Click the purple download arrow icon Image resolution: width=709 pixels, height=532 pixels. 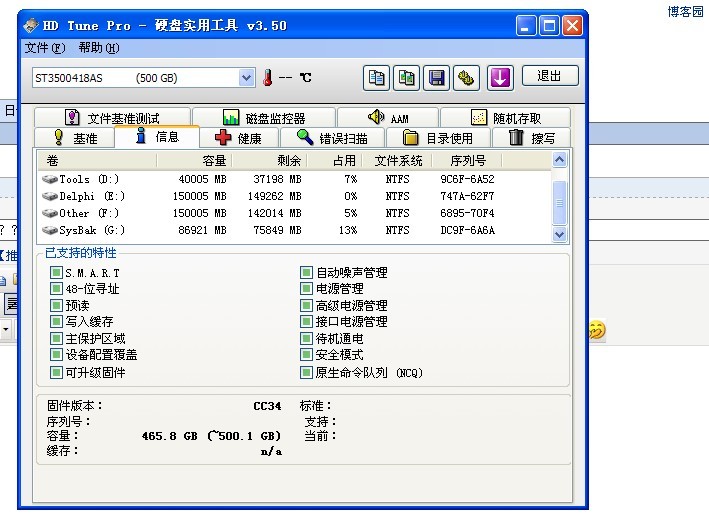[500, 78]
